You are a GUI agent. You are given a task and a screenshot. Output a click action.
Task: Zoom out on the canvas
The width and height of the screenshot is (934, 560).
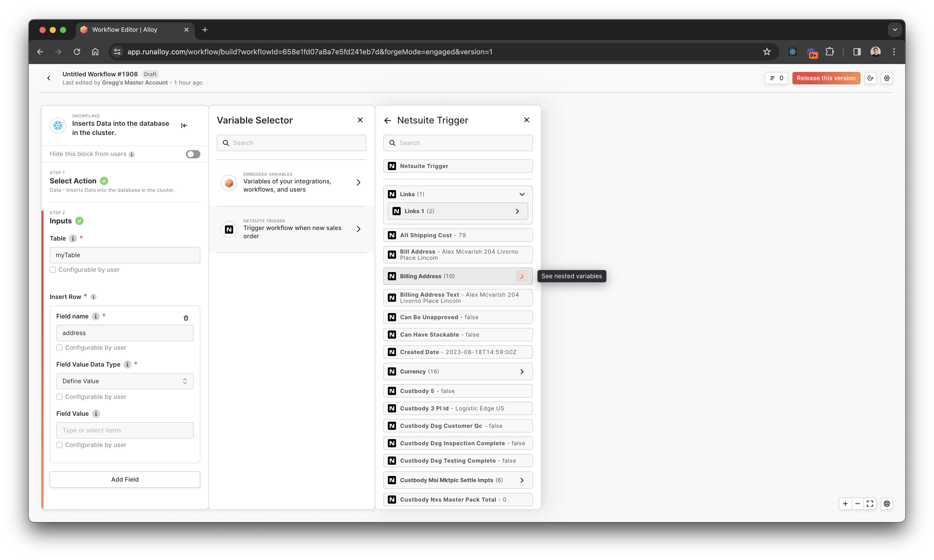857,504
